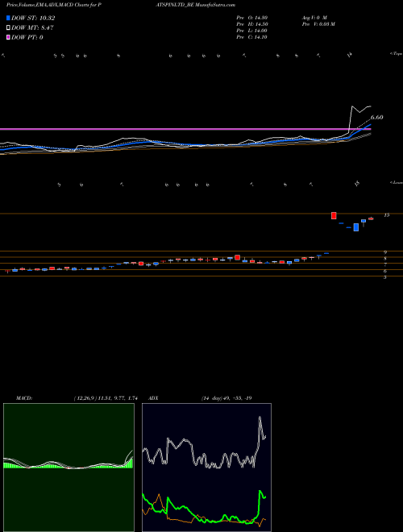Click the MACD parameters '(12,26,9) 11.51, 9.77, 1.74'
The height and width of the screenshot is (532, 403).
[106, 398]
